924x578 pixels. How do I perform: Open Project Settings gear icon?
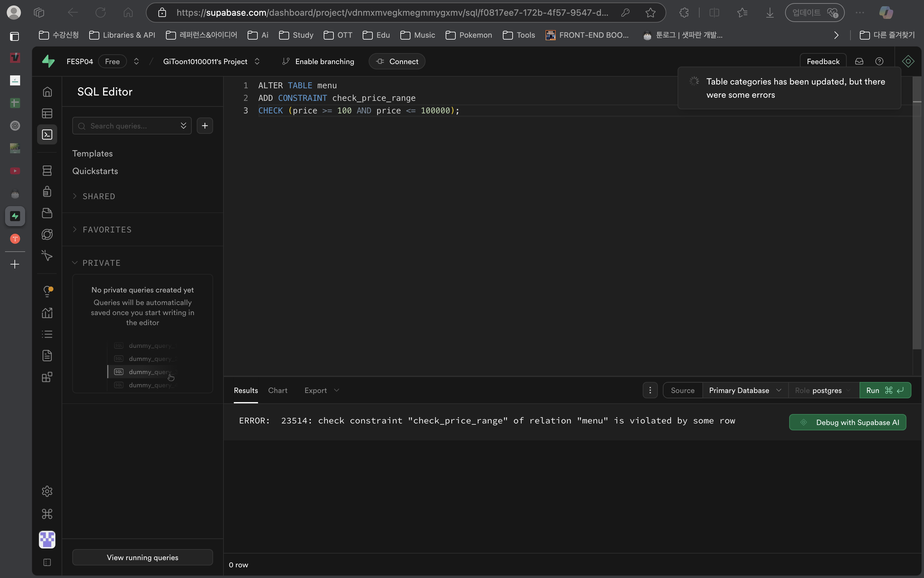coord(47,491)
